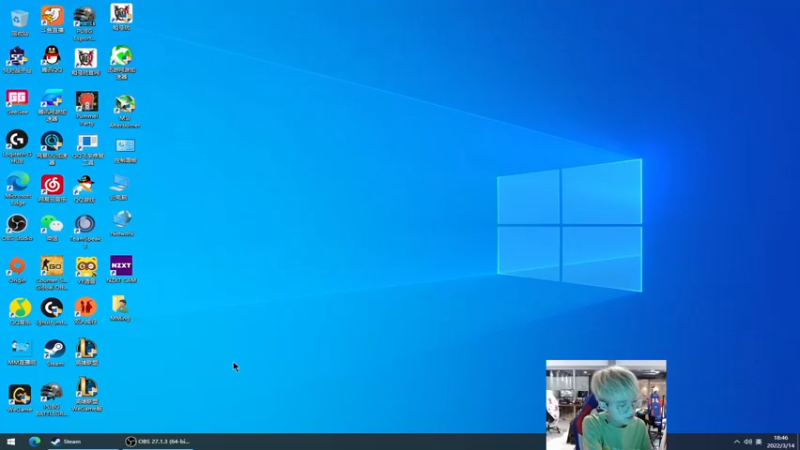
Task: Launch the yellow QQ Music shortcut
Action: (x=20, y=312)
